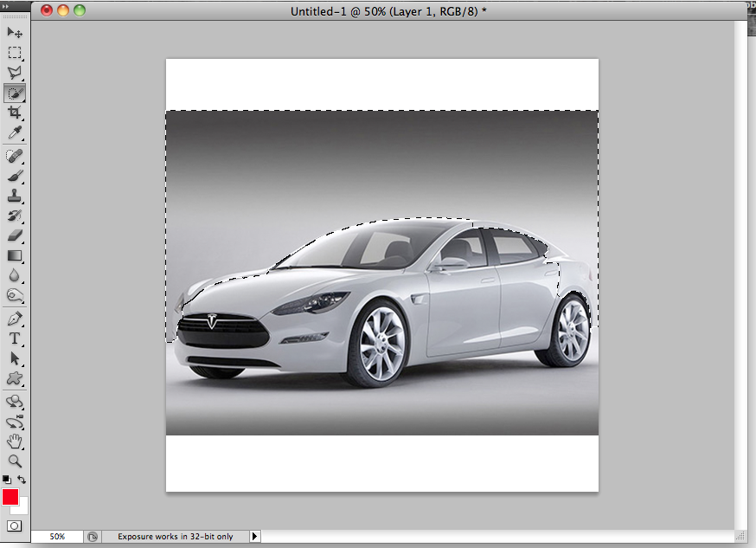This screenshot has height=548, width=756.
Task: Select the Clone Stamp tool
Action: pos(15,196)
